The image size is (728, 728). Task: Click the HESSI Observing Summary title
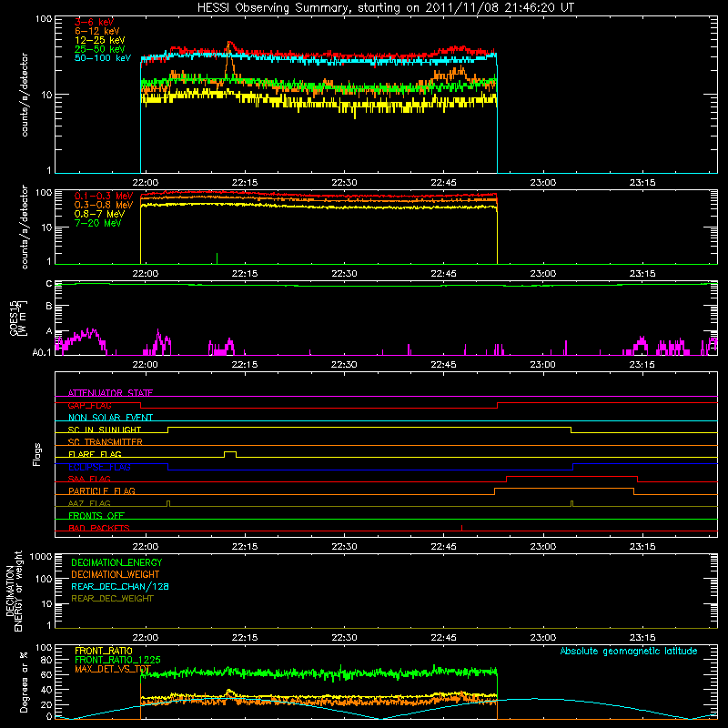coord(385,8)
